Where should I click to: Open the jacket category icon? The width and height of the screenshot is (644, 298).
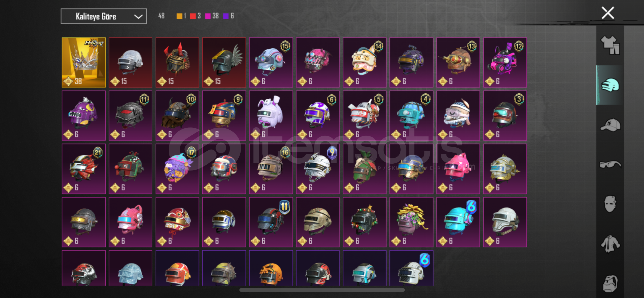tap(610, 244)
